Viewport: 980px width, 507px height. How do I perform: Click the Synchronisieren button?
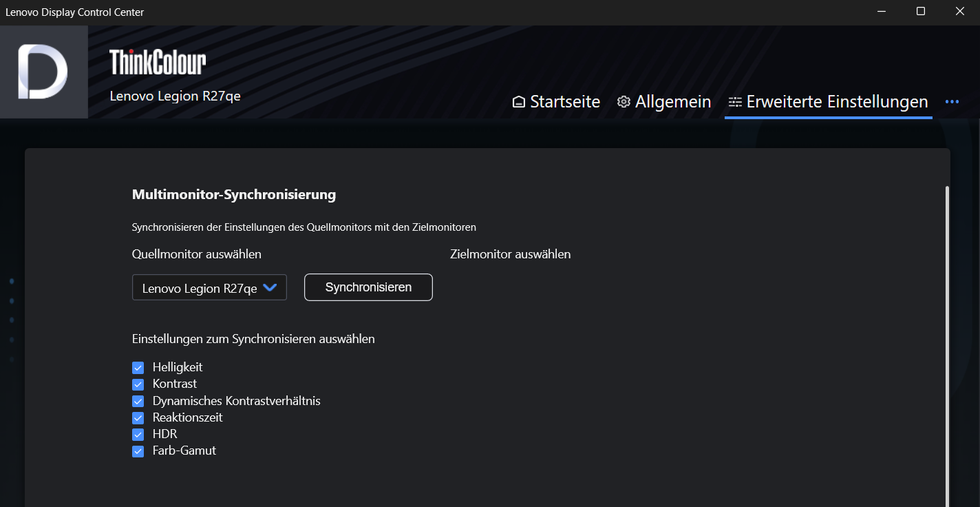click(x=368, y=287)
